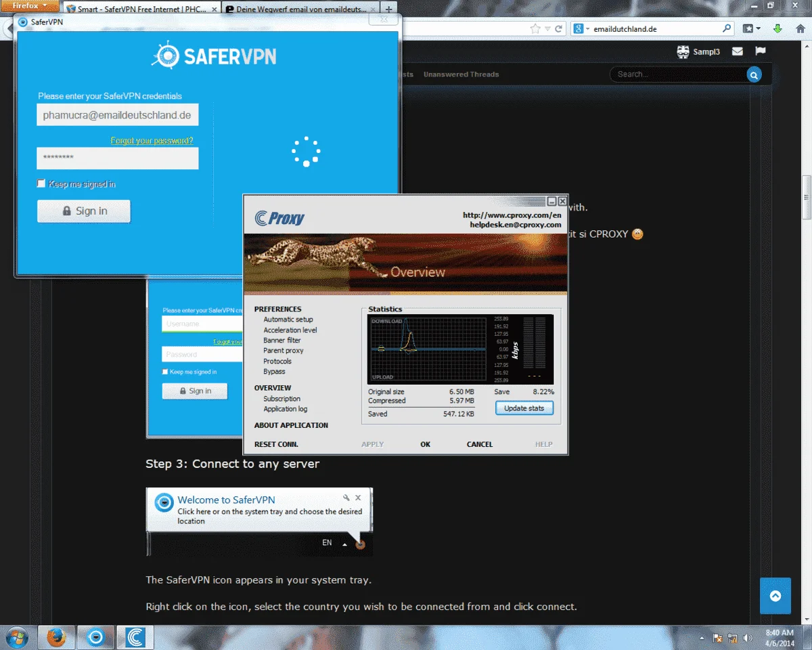Select PREFERENCES heading in CProxy
812x650 pixels.
[x=278, y=309]
